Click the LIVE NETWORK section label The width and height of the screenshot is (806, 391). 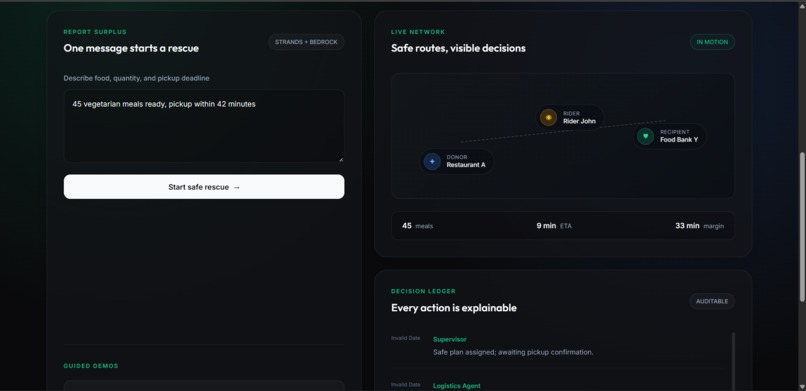(418, 32)
